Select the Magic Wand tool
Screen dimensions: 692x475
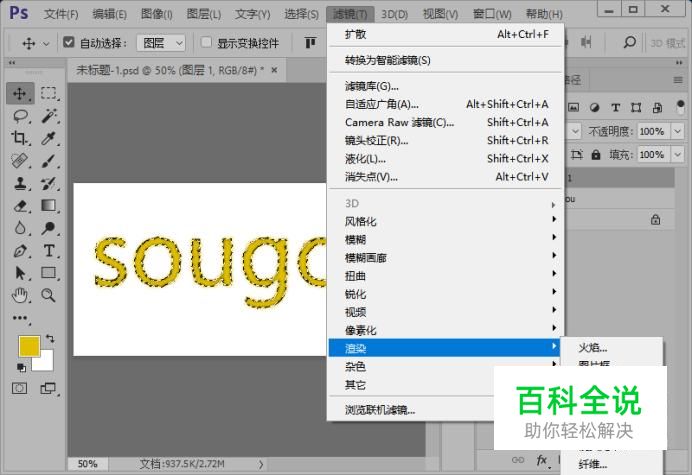pos(49,116)
